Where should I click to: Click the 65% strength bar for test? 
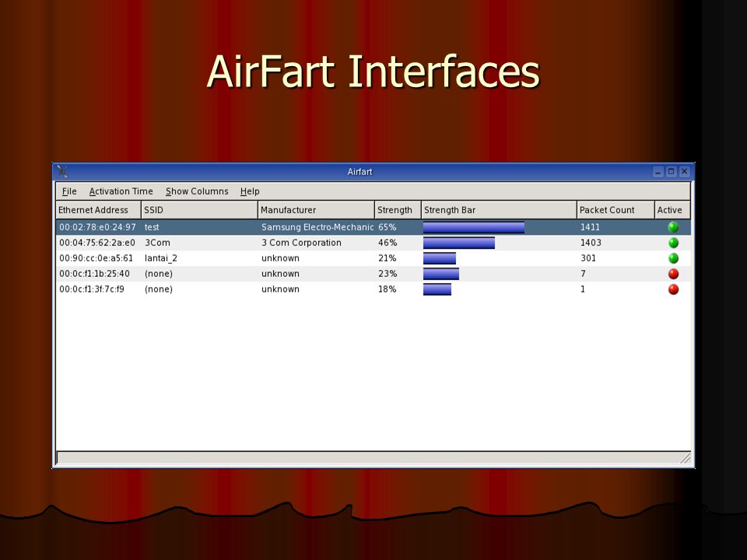point(474,228)
